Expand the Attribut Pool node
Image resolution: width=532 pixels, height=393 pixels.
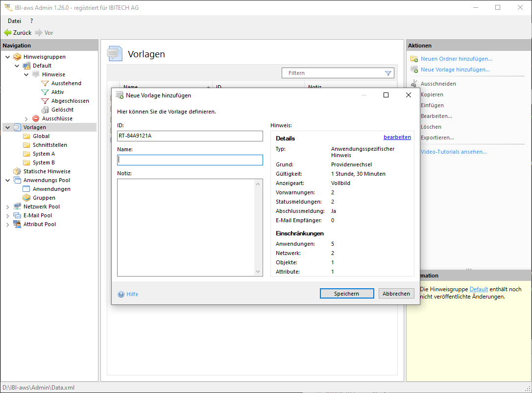click(x=7, y=224)
